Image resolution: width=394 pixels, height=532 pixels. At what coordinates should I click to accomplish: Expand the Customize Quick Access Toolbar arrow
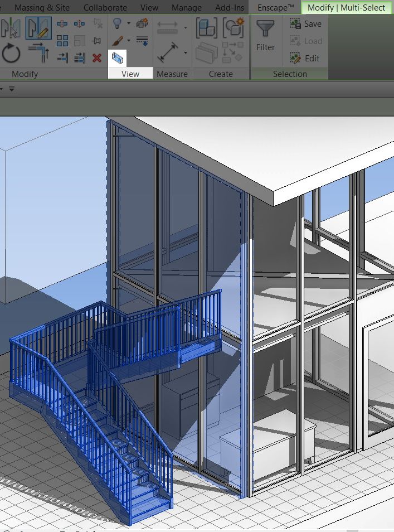[12, 89]
